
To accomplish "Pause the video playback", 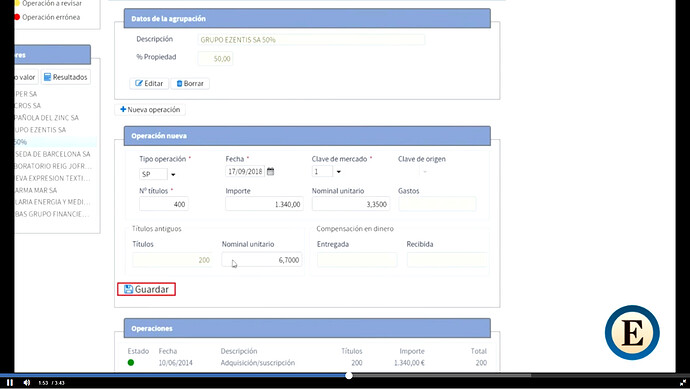I will (10, 382).
